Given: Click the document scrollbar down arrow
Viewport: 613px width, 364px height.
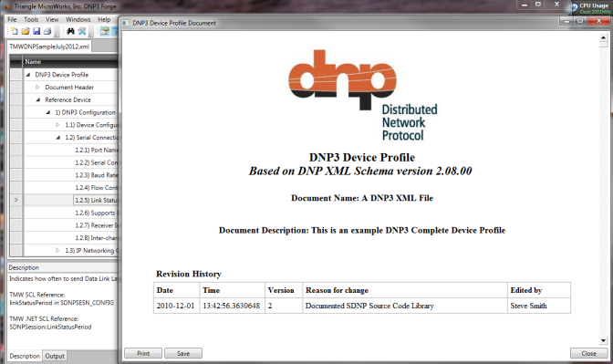Looking at the screenshot, I should pos(603,340).
